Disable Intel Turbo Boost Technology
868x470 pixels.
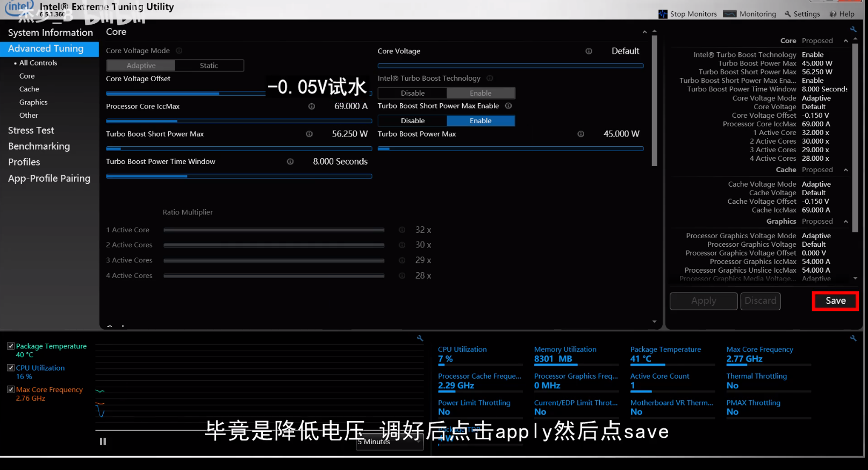click(x=413, y=93)
